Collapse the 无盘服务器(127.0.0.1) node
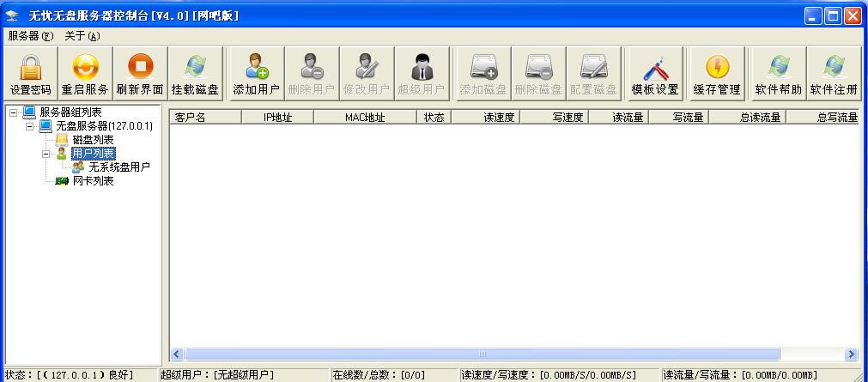 click(29, 126)
